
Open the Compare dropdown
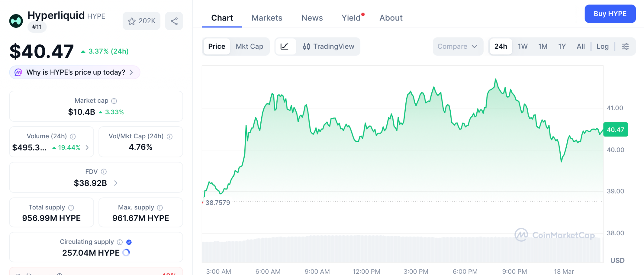coord(458,47)
